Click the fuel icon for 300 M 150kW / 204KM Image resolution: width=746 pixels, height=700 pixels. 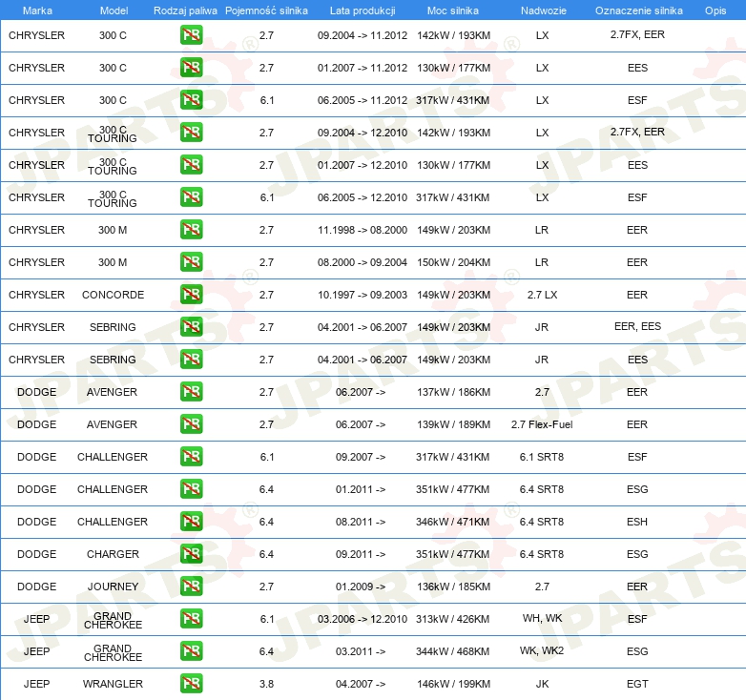(x=191, y=261)
